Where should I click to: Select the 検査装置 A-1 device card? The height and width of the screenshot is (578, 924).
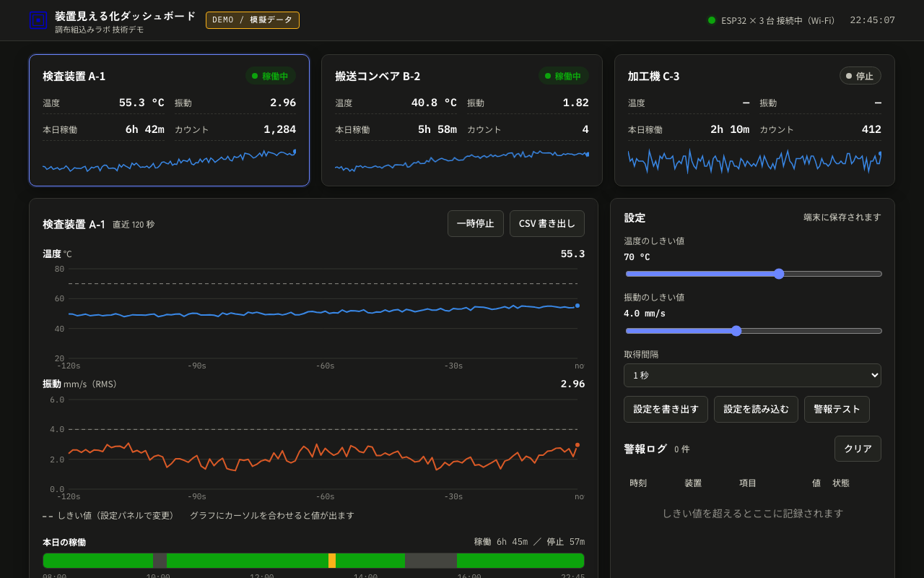click(x=169, y=121)
